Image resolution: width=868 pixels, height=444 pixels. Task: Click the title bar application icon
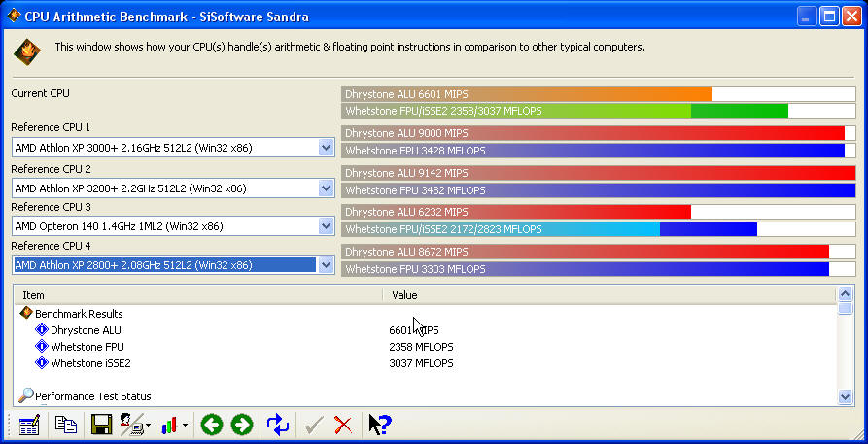click(x=14, y=16)
